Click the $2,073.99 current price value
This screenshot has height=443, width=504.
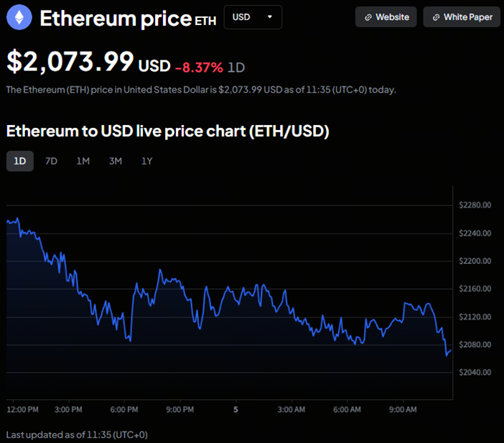pyautogui.click(x=70, y=61)
